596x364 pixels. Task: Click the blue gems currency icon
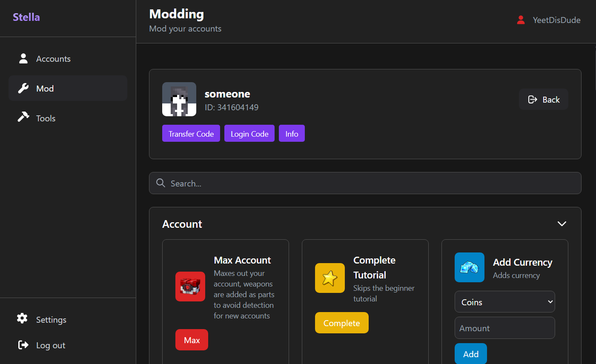coord(469,267)
